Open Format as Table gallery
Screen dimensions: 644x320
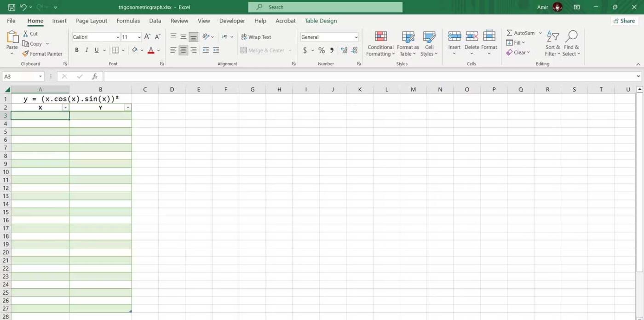[408, 44]
